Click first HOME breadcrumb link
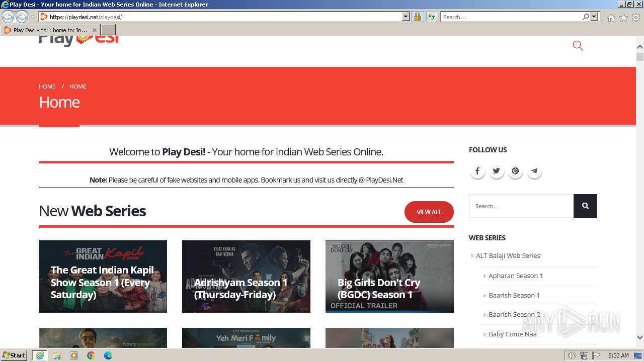 coord(47,86)
